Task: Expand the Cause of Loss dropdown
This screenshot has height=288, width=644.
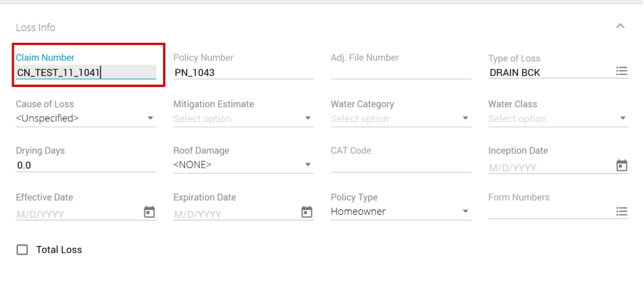Action: 86,119
